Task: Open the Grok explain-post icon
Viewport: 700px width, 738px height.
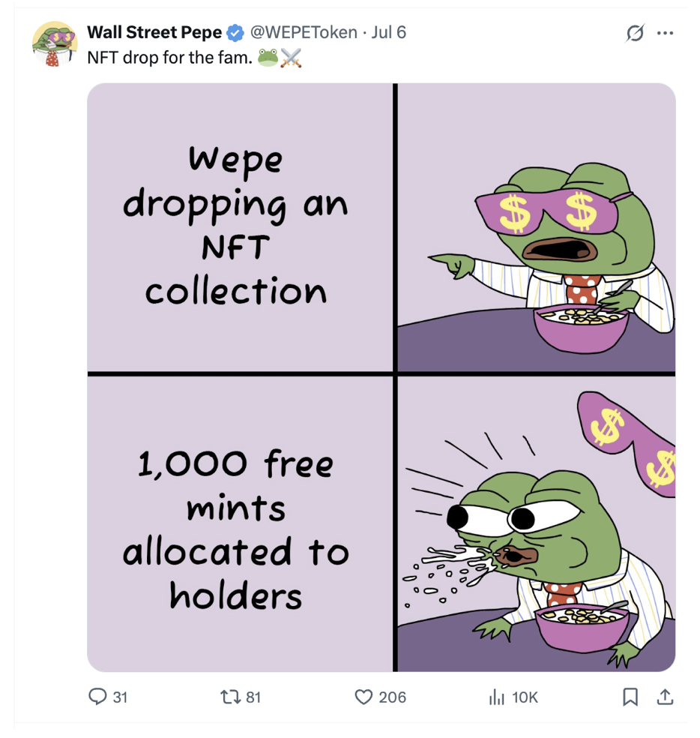Action: pyautogui.click(x=635, y=33)
